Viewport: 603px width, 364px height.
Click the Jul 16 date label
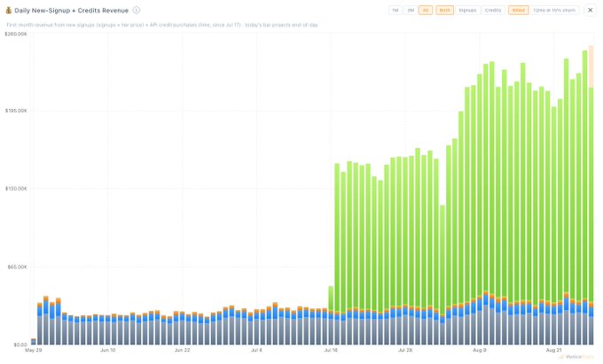pyautogui.click(x=331, y=350)
